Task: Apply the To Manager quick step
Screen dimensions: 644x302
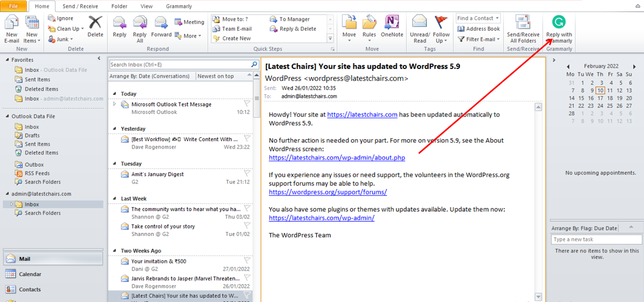Action: [289, 19]
